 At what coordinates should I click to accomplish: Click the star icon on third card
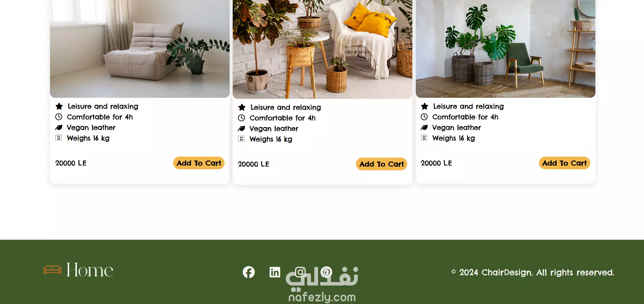425,106
